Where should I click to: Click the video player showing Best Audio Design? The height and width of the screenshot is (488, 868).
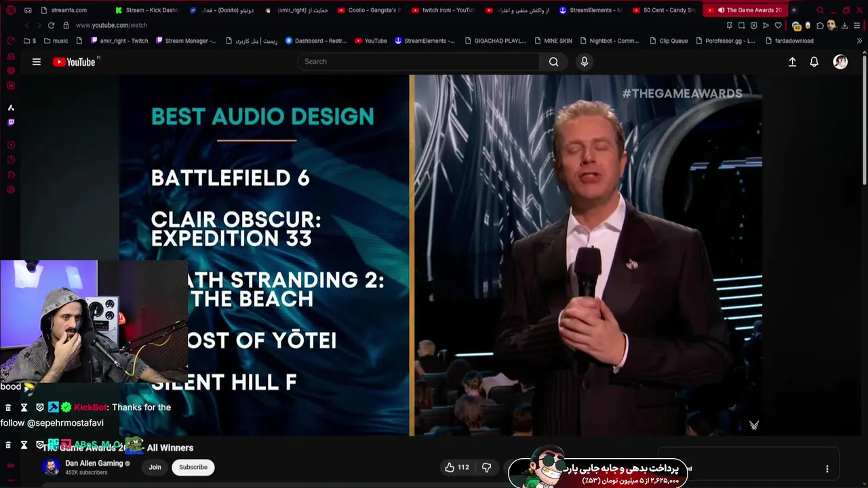coord(441,255)
